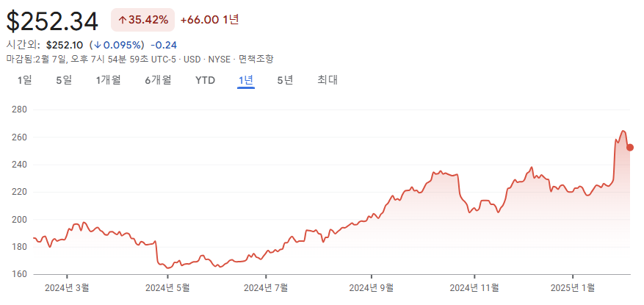644x305 pixels.
Task: Open the 면책조항 disclaimer link
Action: [256, 60]
